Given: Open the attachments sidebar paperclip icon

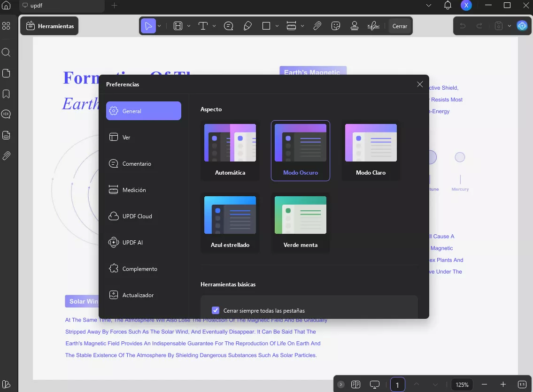Looking at the screenshot, I should click(x=6, y=156).
